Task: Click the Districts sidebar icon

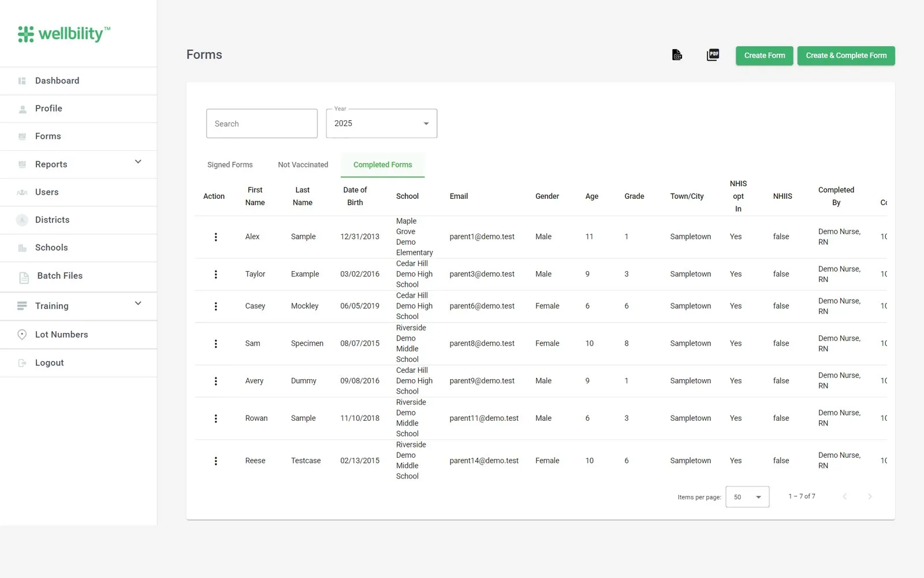Action: 22,220
